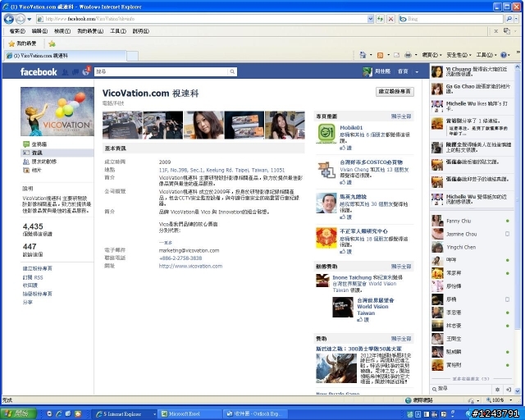525x420 pixels.
Task: Open the friend requests icon in Facebook header
Action: pos(66,71)
